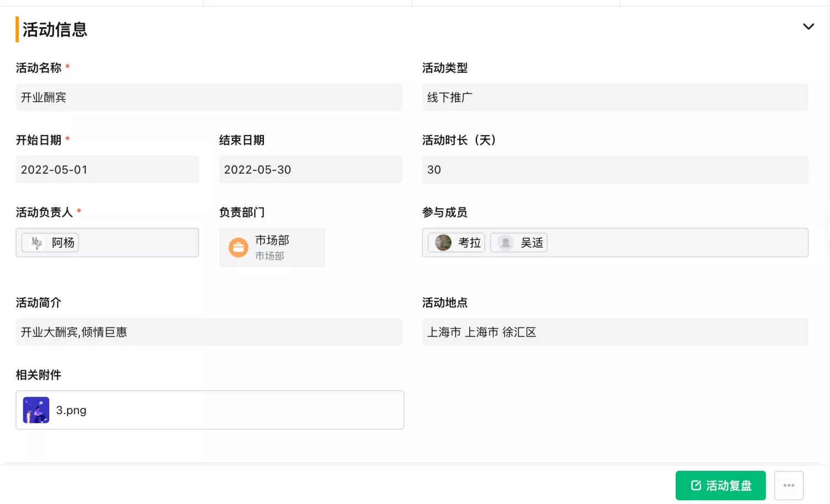Viewport: 830px width, 504px height.
Task: Click the 活动名称 field with 开业酬宾
Action: [209, 97]
